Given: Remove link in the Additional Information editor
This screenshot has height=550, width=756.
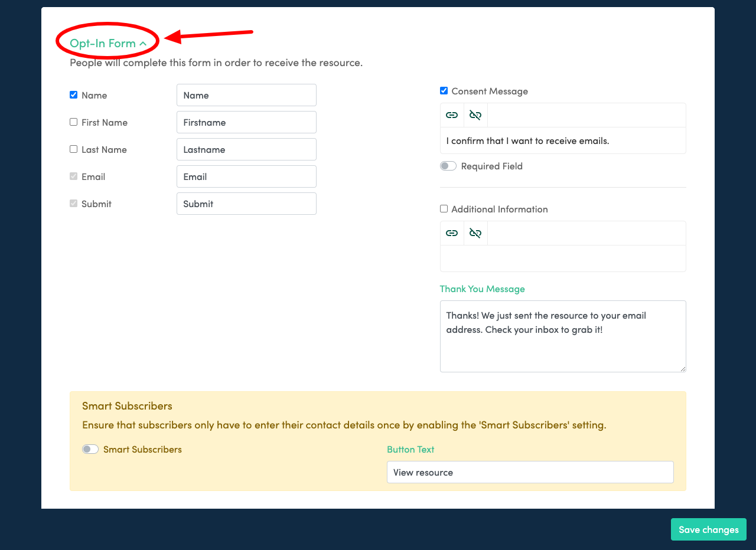Looking at the screenshot, I should tap(475, 233).
